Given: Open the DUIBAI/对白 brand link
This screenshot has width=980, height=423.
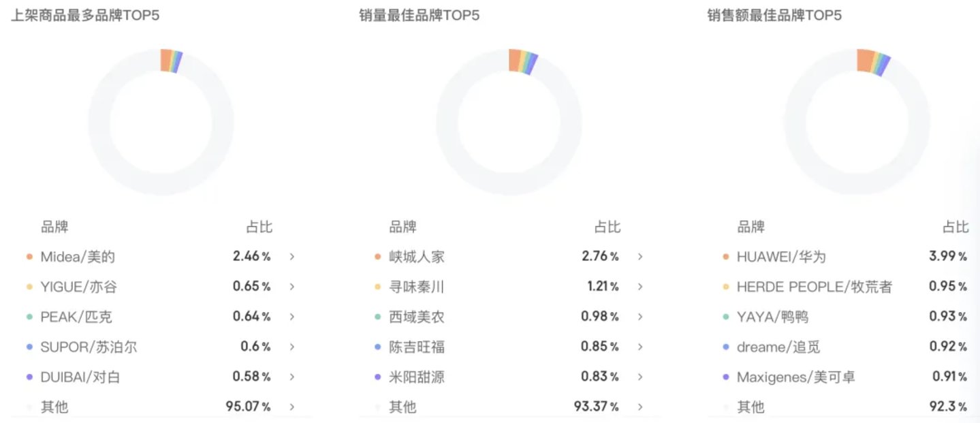Looking at the screenshot, I should (80, 377).
